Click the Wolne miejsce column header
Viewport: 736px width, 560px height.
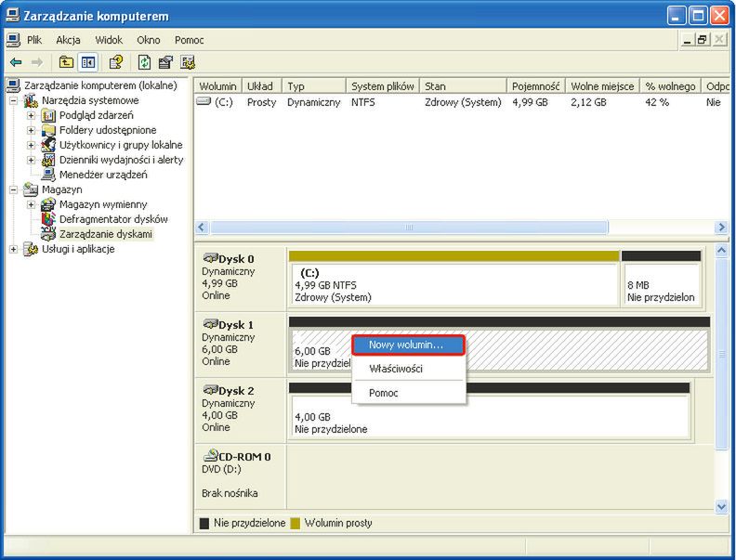600,86
